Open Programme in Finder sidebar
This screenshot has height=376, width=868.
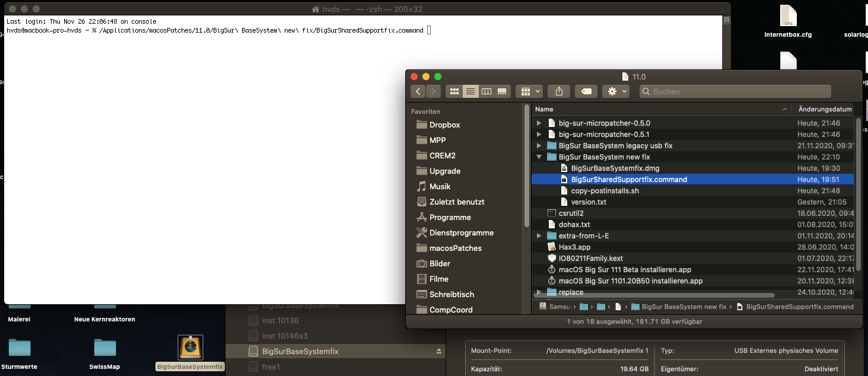[450, 217]
